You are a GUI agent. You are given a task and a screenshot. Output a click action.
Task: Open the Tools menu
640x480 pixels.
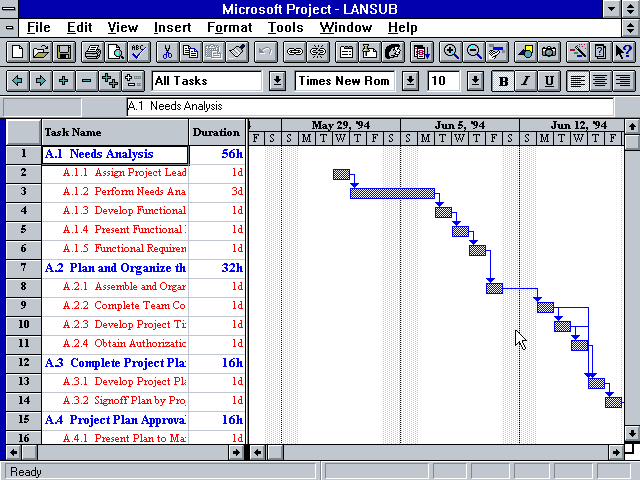tap(286, 28)
